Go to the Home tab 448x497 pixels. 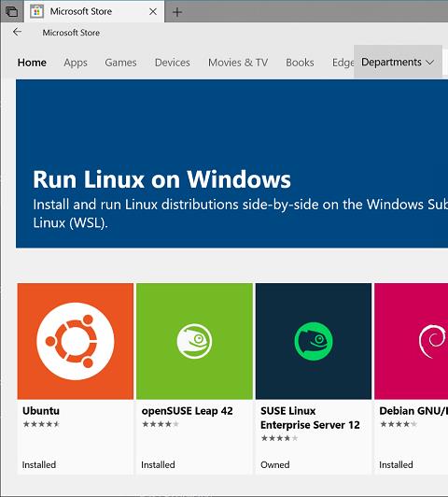32,63
